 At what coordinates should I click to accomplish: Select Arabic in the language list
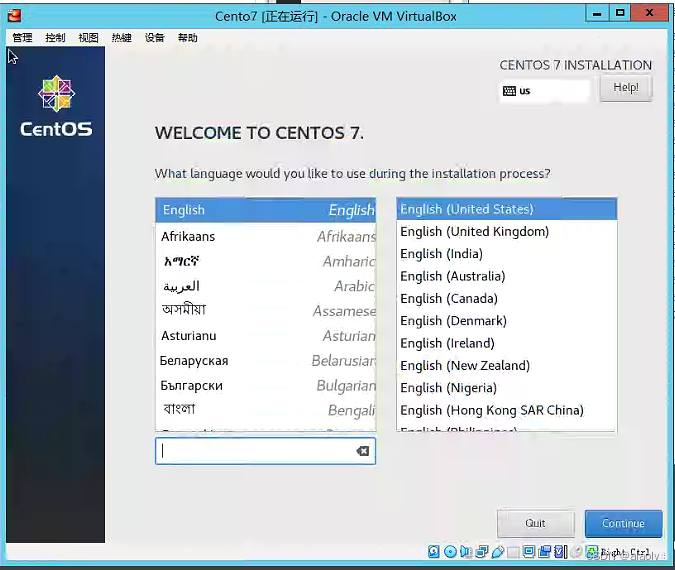coord(266,286)
